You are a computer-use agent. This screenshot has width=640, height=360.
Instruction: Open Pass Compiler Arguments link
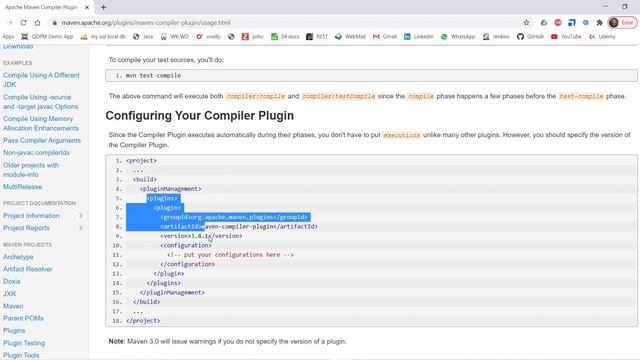tap(42, 140)
